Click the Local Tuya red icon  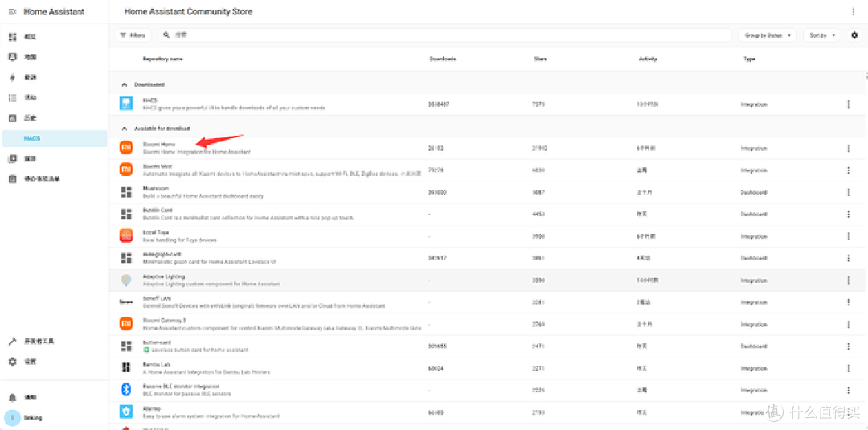click(126, 235)
